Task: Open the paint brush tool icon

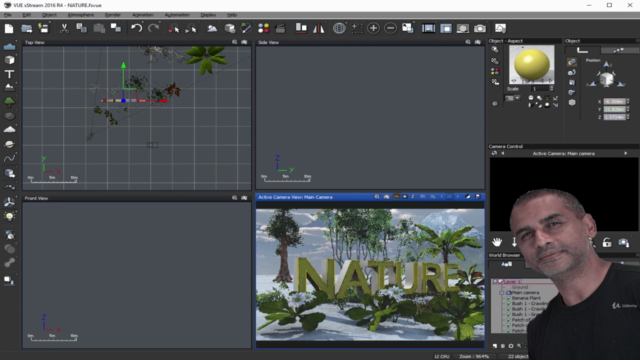Action: tap(246, 28)
